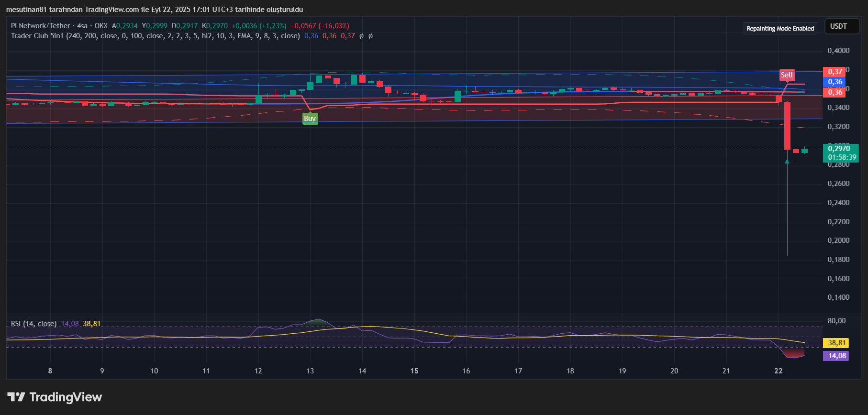Image resolution: width=868 pixels, height=415 pixels.
Task: Click date 8 on the time axis
Action: click(x=50, y=371)
